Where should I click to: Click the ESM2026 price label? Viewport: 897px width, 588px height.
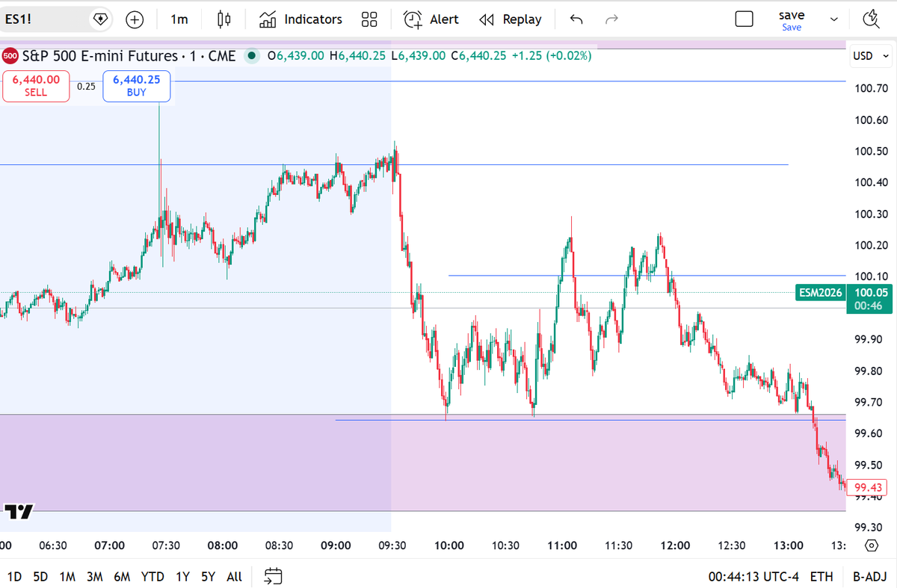coord(820,294)
